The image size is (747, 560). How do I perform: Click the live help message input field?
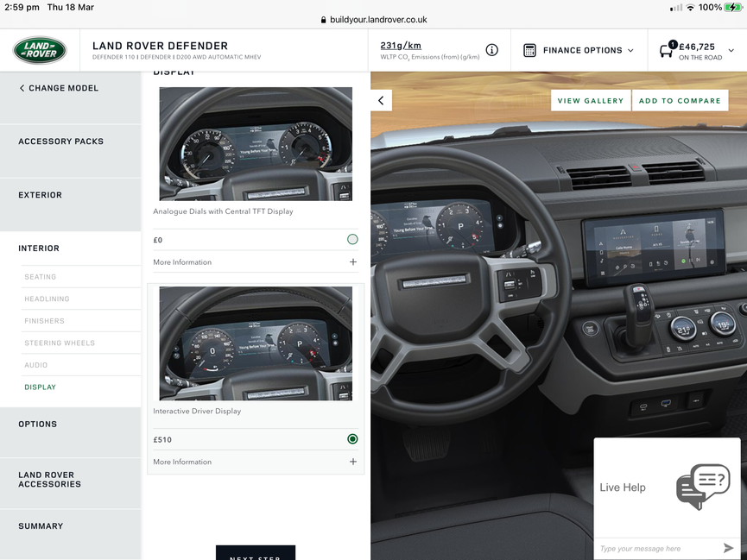(x=657, y=548)
